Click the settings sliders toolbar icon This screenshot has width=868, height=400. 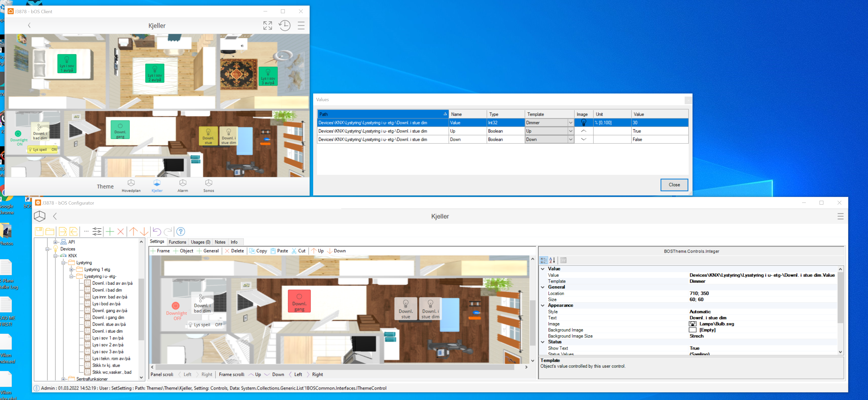[x=97, y=231]
